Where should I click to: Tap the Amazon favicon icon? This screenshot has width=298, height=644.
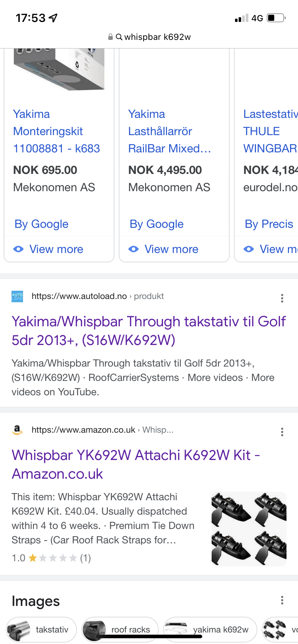(x=17, y=430)
